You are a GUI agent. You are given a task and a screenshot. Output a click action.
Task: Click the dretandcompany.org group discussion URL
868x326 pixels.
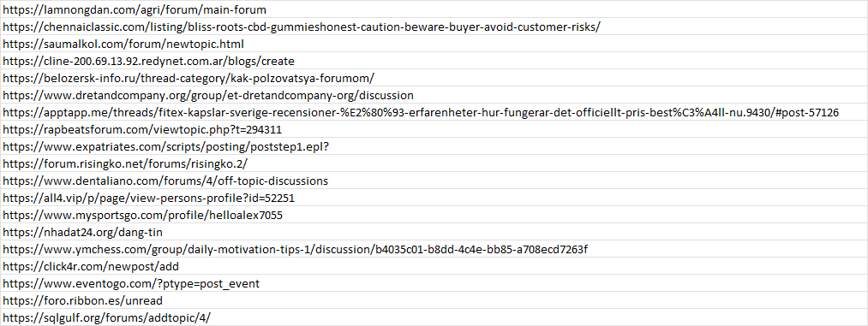208,95
